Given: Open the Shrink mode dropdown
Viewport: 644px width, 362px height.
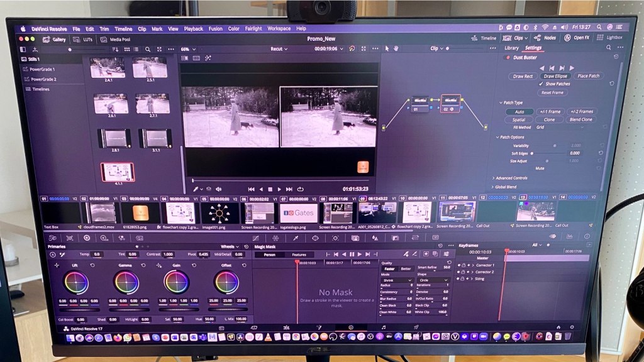Looking at the screenshot, I should [x=396, y=280].
